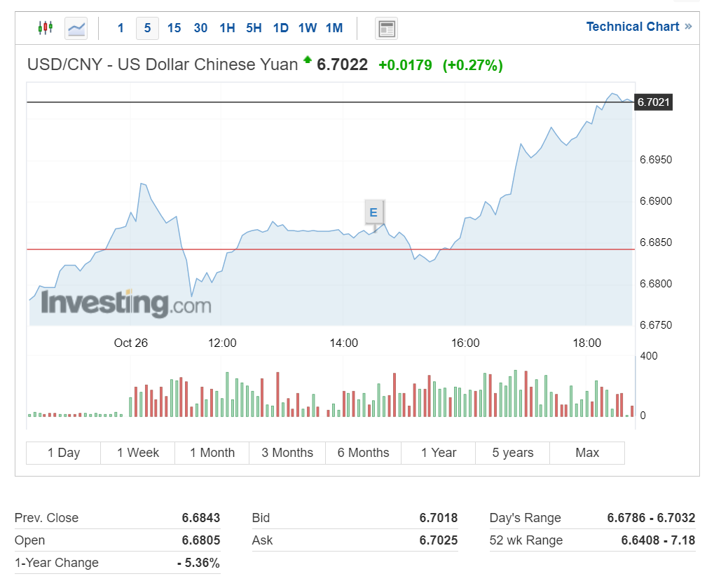Open the news panel icon in toolbar

click(386, 29)
